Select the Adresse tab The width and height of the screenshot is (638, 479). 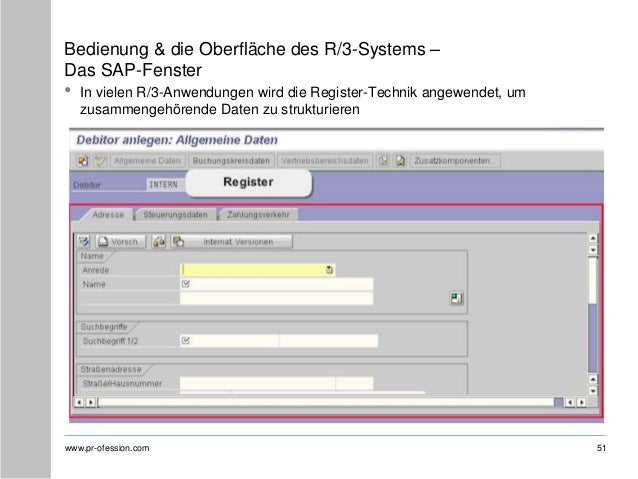click(x=108, y=214)
